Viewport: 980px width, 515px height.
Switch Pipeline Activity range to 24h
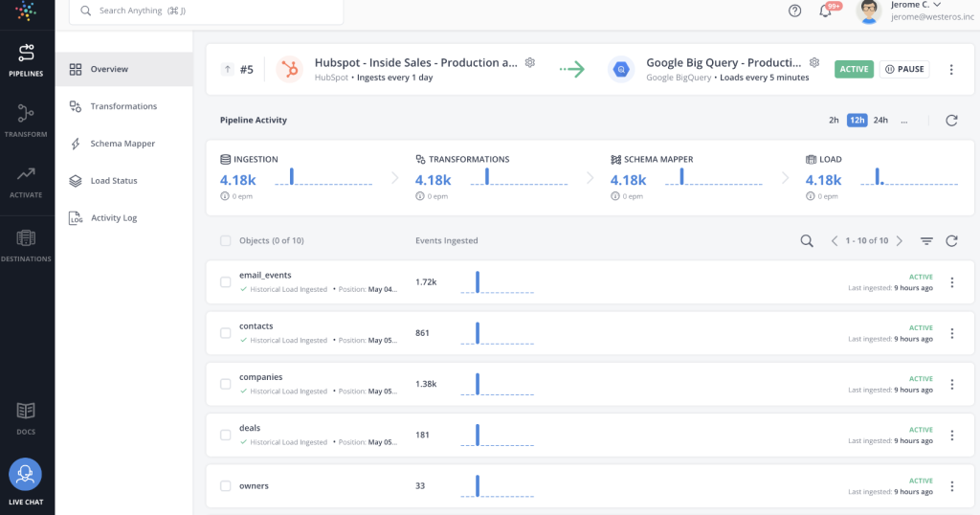coord(880,120)
